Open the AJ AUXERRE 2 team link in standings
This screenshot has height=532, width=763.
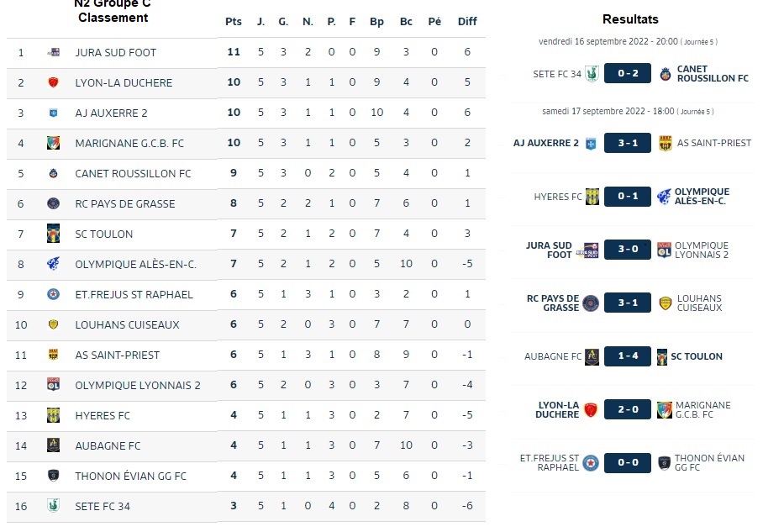pos(111,113)
